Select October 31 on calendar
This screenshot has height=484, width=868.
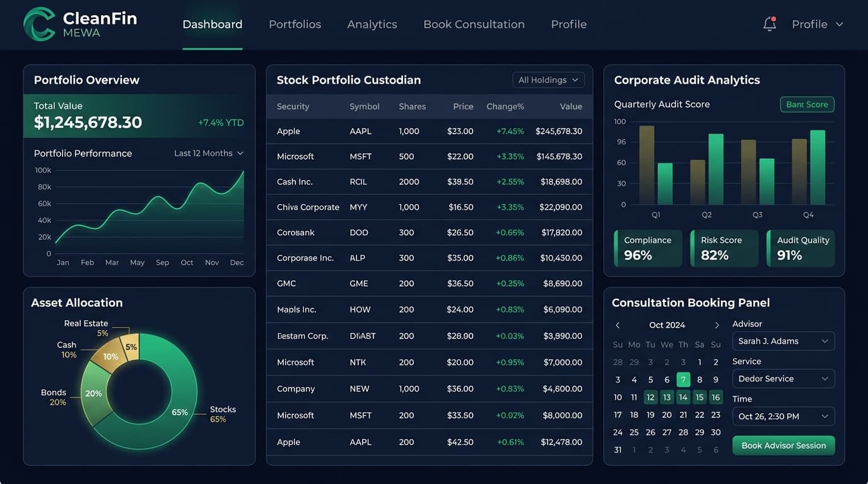pos(618,450)
